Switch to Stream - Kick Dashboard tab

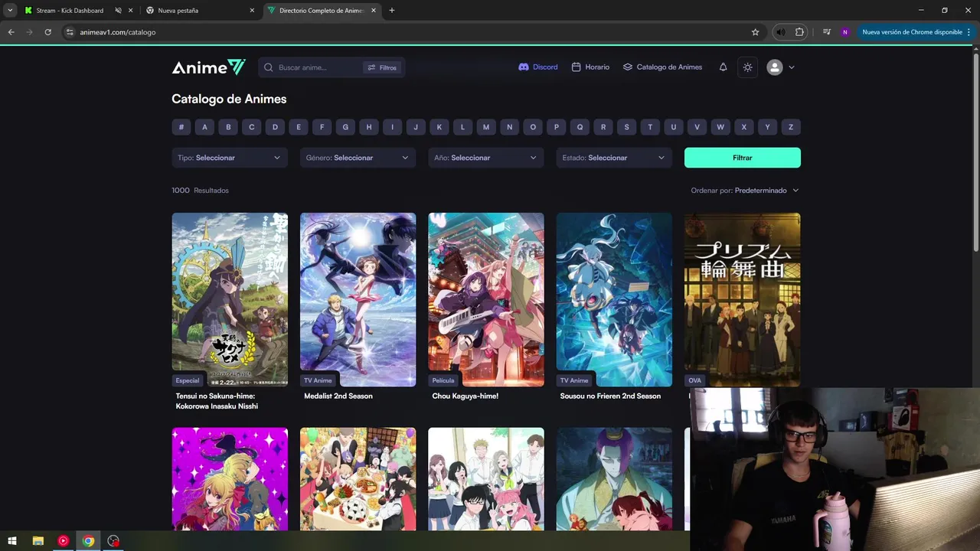point(70,11)
